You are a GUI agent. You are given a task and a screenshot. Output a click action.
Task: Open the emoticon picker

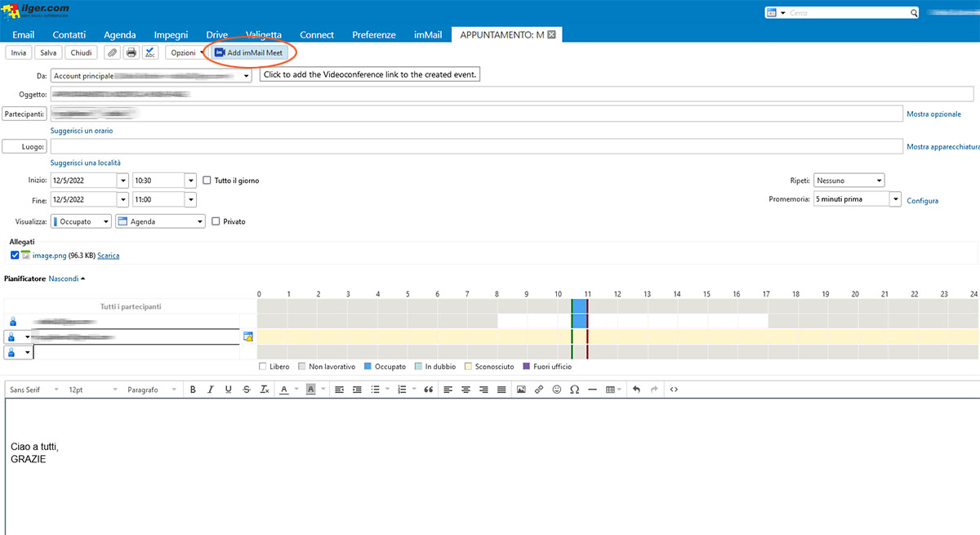[557, 390]
